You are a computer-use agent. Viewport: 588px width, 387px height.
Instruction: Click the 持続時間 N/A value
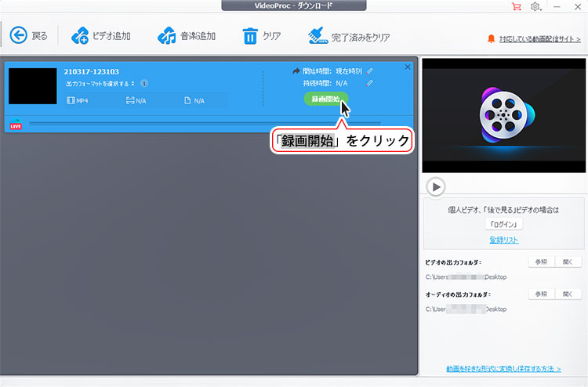342,83
